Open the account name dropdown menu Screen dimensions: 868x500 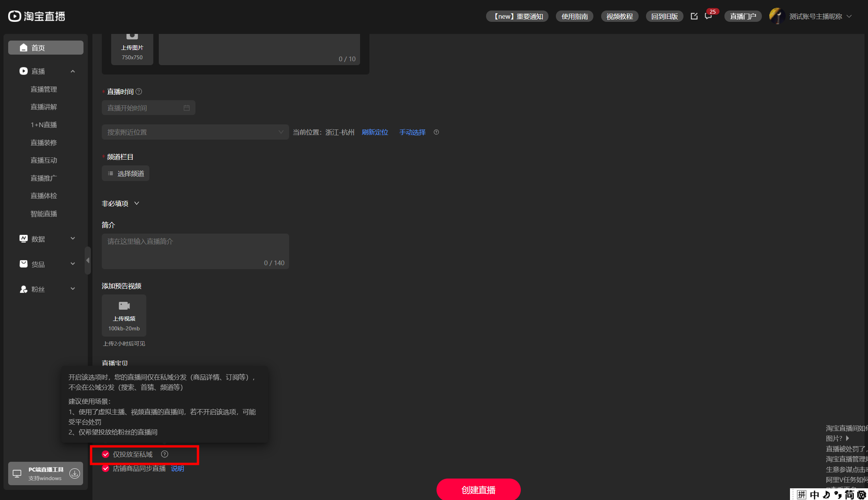[x=849, y=16]
